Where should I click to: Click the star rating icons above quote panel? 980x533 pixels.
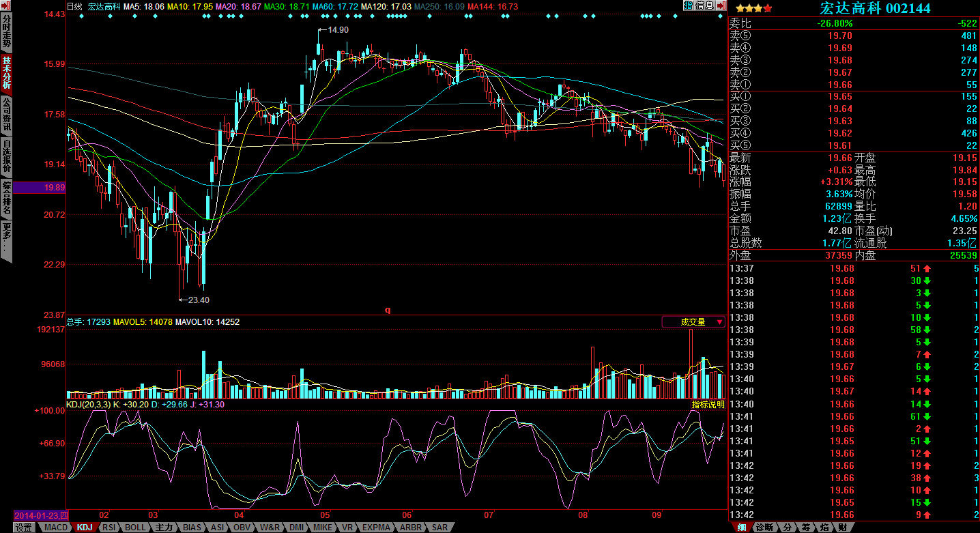tap(754, 8)
